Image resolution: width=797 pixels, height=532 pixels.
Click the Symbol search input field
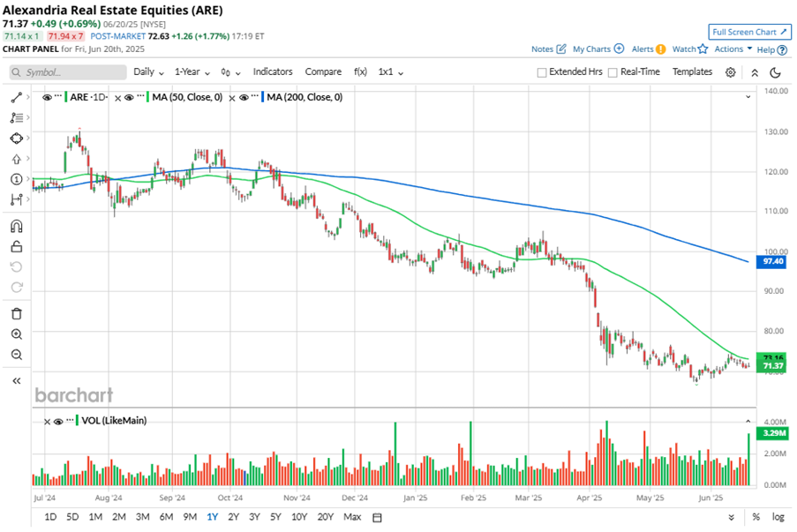[x=68, y=72]
